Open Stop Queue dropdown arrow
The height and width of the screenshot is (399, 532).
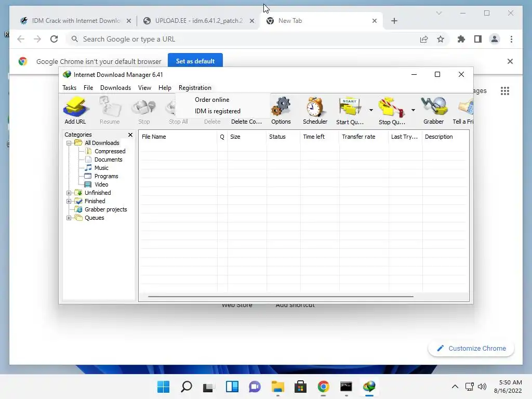point(413,110)
